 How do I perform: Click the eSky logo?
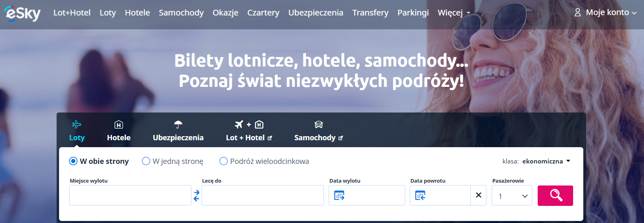point(22,13)
